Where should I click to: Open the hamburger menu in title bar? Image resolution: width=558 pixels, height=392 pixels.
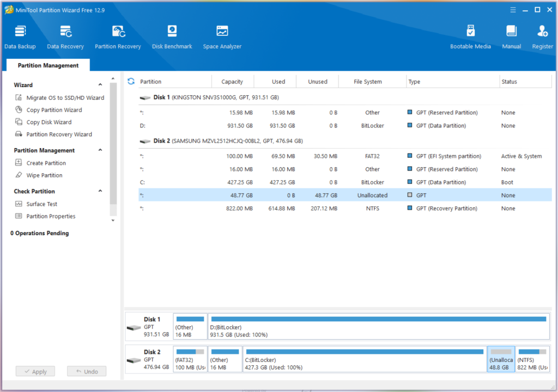pos(513,10)
